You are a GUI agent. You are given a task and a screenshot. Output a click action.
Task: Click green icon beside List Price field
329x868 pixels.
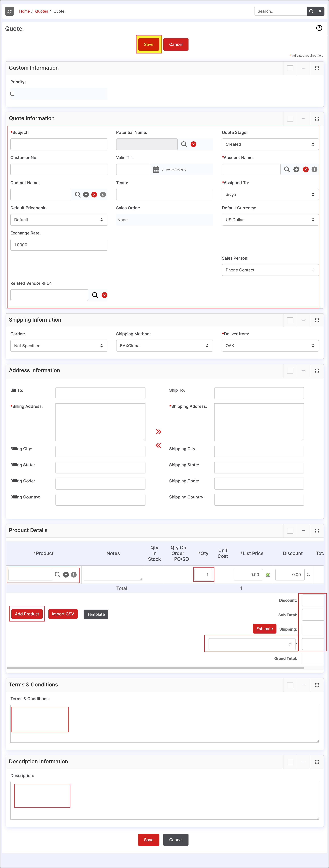pyautogui.click(x=268, y=575)
